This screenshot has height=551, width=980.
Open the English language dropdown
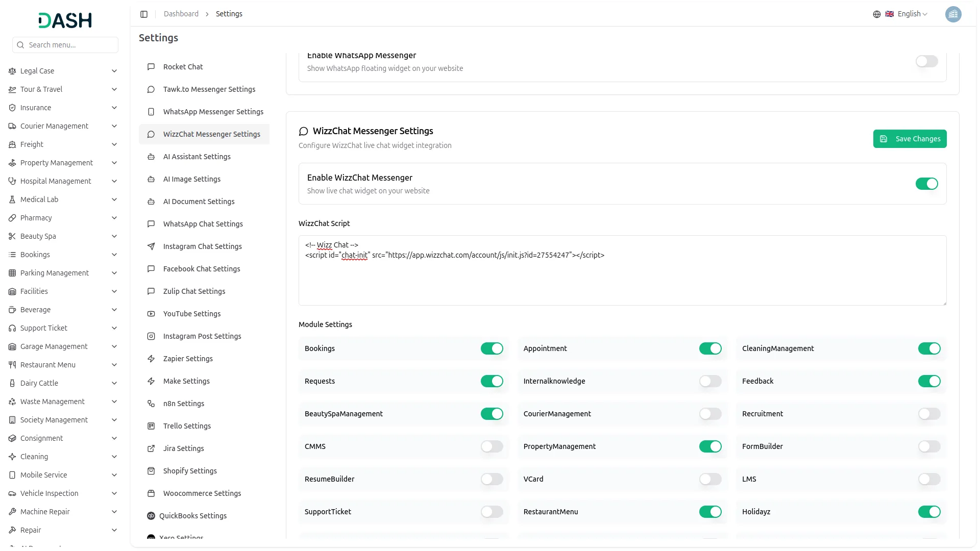coord(912,14)
